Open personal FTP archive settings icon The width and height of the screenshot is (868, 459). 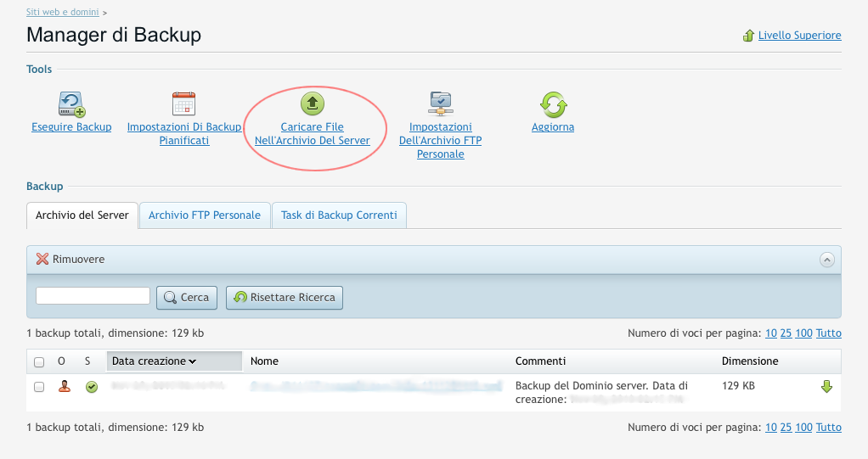tap(440, 104)
